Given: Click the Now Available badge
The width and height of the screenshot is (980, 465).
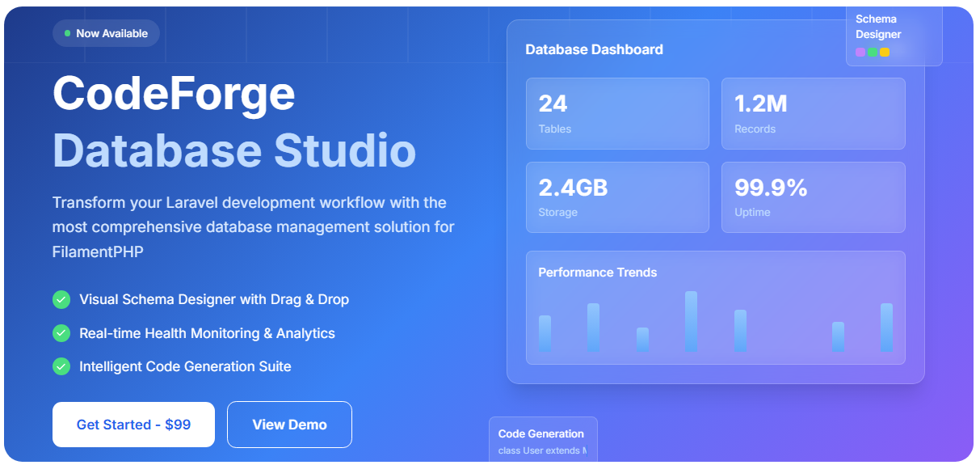Looking at the screenshot, I should pyautogui.click(x=106, y=33).
